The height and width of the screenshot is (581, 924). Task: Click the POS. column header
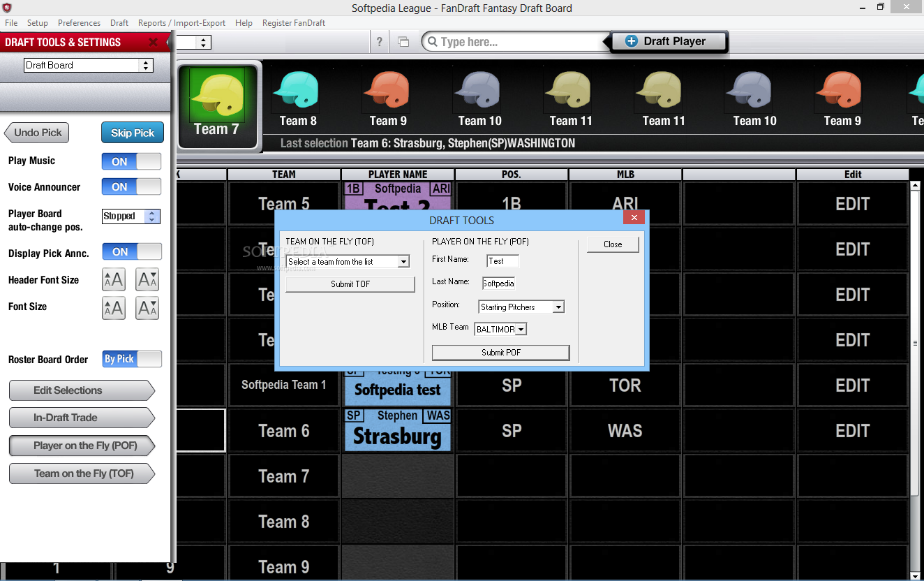[512, 175]
